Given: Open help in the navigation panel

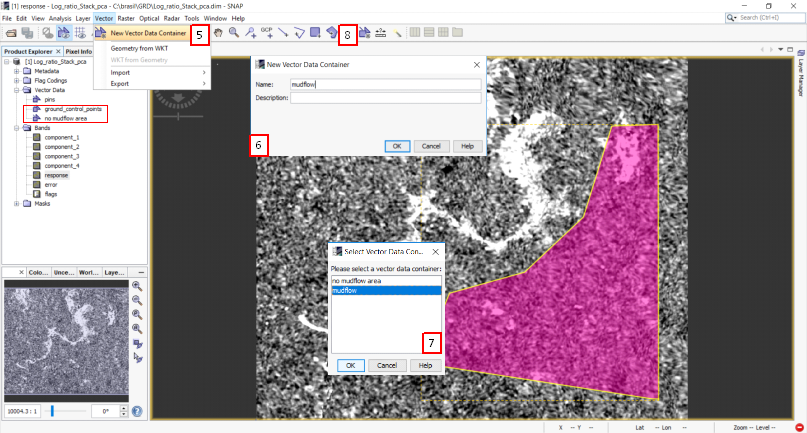Looking at the screenshot, I should click(x=137, y=411).
